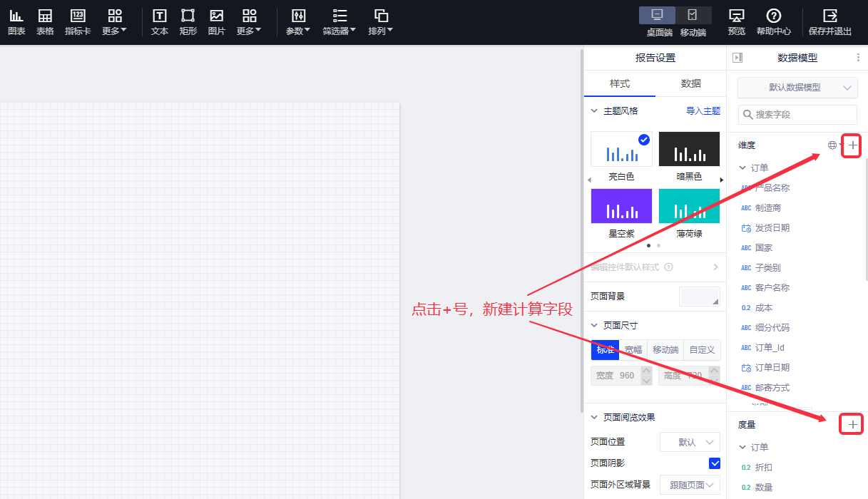The image size is (868, 499).
Task: Click the 导入主题 link
Action: (703, 111)
